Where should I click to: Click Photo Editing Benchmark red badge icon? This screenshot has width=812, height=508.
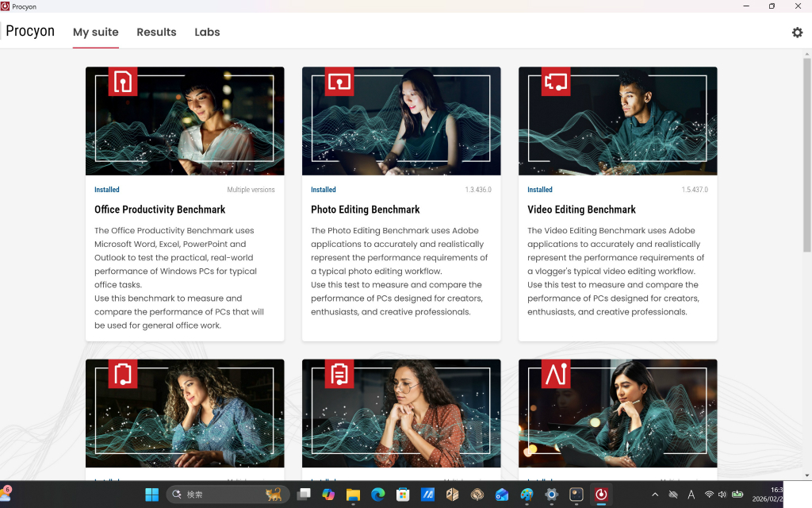339,82
